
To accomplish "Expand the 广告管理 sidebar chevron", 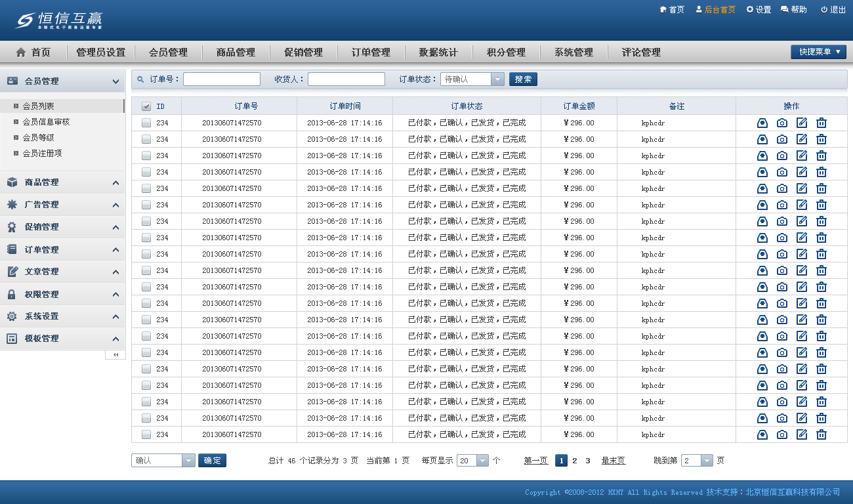I will coord(115,205).
